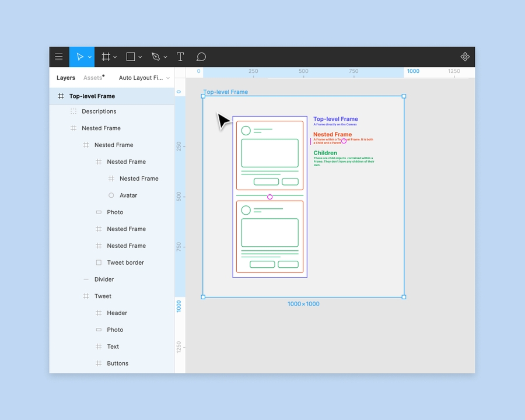Select the Rectangle shape tool
Image resolution: width=525 pixels, height=420 pixels.
click(129, 57)
